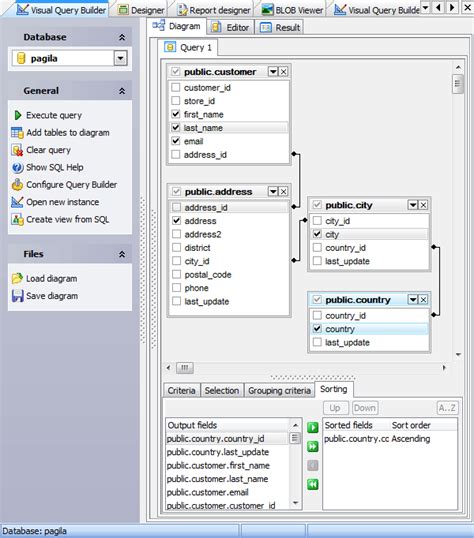Click the Configure Query Builder icon

click(17, 185)
